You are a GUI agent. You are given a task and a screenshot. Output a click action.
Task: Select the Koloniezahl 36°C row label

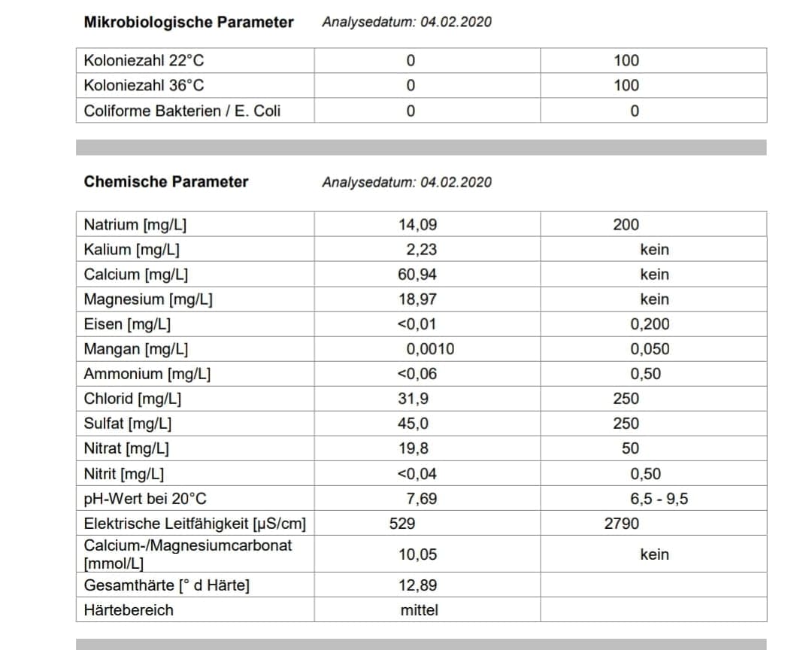(x=144, y=86)
